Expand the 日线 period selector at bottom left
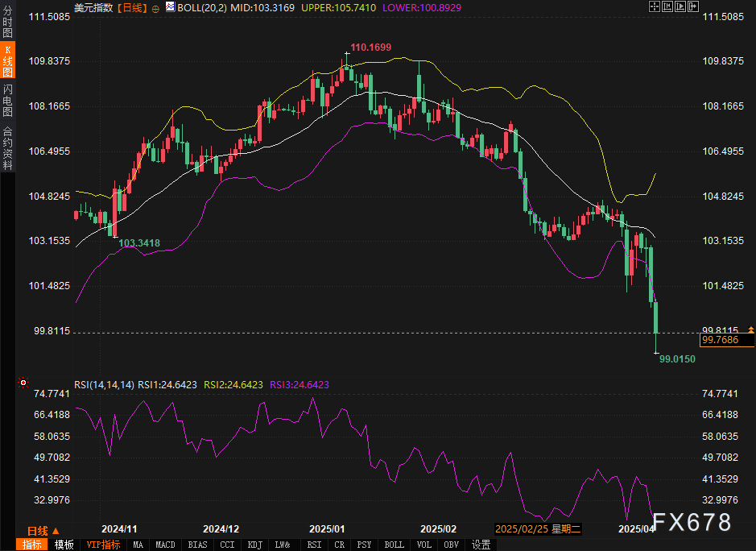This screenshot has width=756, height=551. pos(43,530)
